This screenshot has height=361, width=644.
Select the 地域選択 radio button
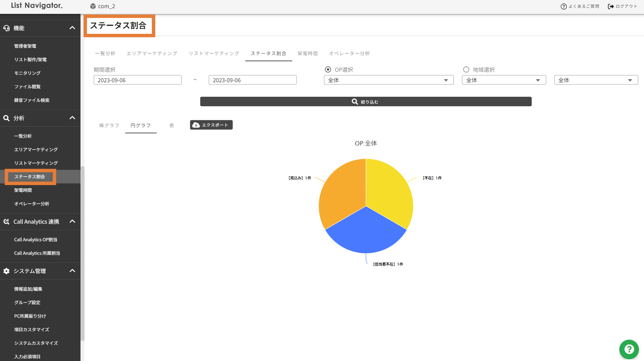(466, 69)
